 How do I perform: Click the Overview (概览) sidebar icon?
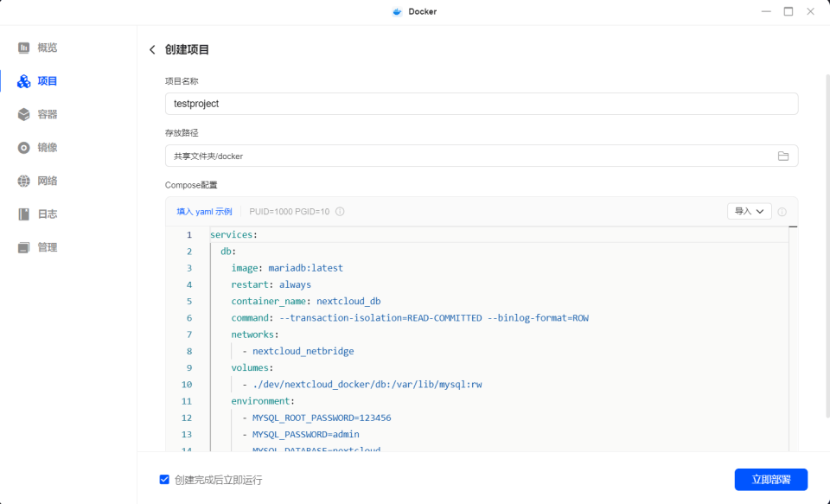(24, 48)
